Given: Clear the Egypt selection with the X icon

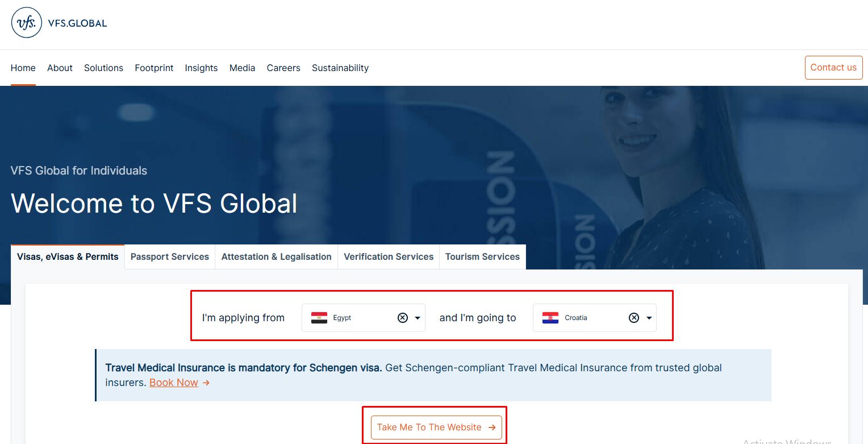Looking at the screenshot, I should [x=403, y=318].
